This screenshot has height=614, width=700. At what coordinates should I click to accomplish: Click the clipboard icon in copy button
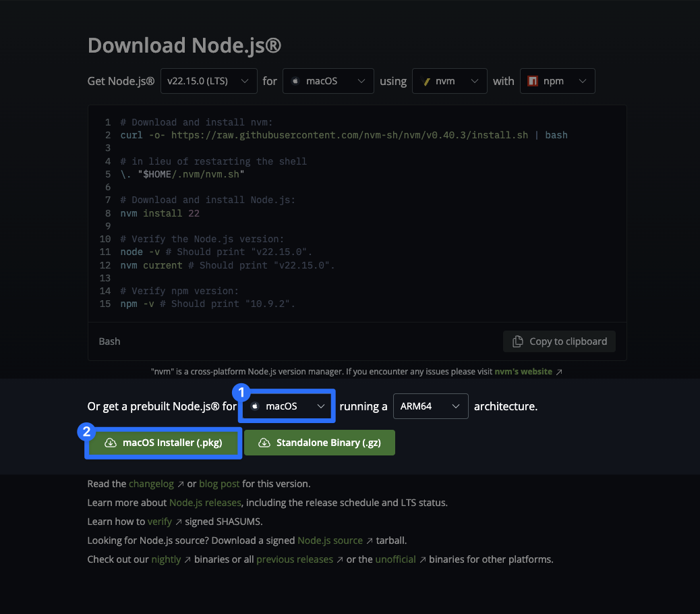pos(517,341)
